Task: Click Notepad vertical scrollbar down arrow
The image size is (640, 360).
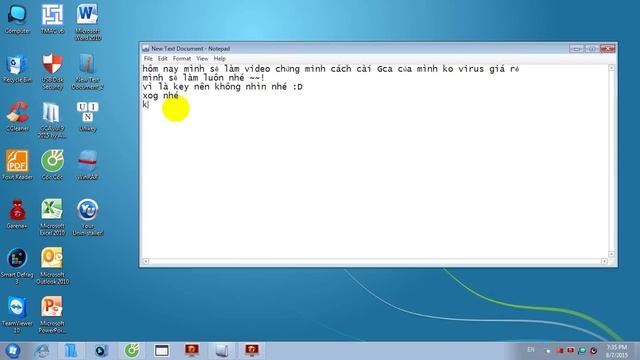Action: [611, 254]
